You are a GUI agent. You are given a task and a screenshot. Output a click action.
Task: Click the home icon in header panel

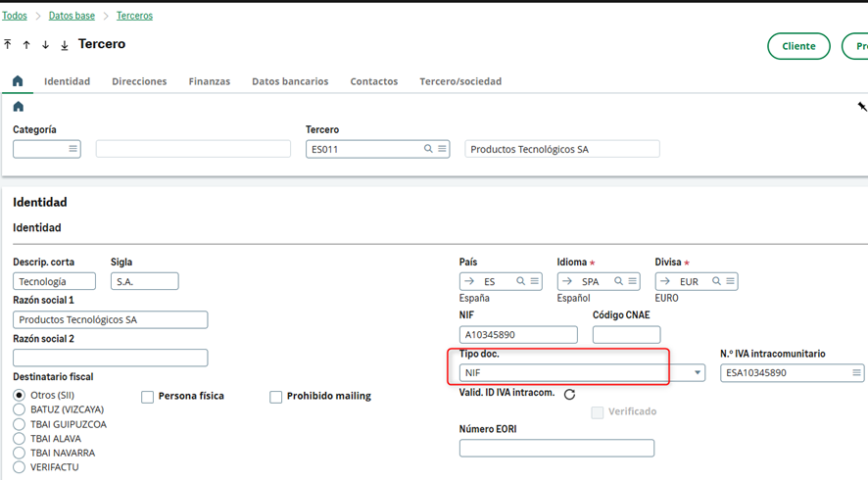(19, 107)
